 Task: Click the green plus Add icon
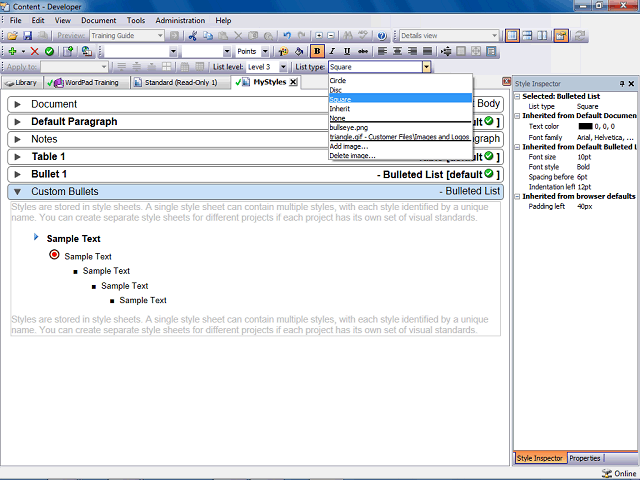pyautogui.click(x=12, y=51)
